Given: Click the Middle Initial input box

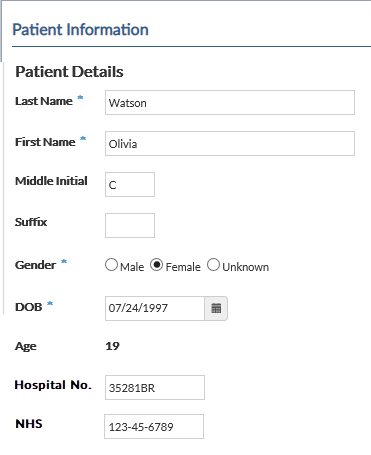Looking at the screenshot, I should click(x=130, y=184).
